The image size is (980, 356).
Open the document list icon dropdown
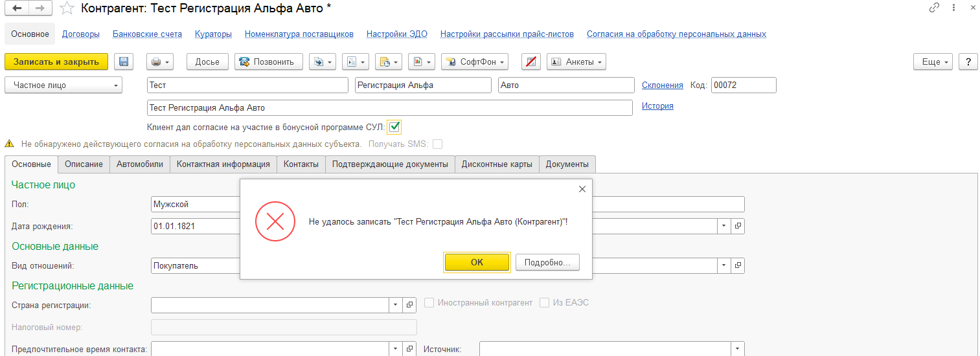(x=355, y=61)
